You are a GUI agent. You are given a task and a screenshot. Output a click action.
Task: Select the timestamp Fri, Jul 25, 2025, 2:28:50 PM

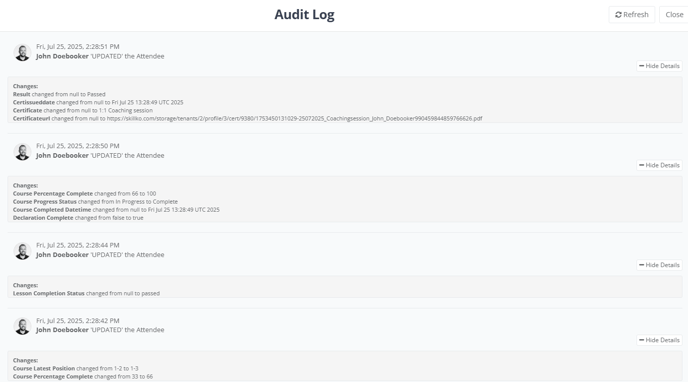78,146
